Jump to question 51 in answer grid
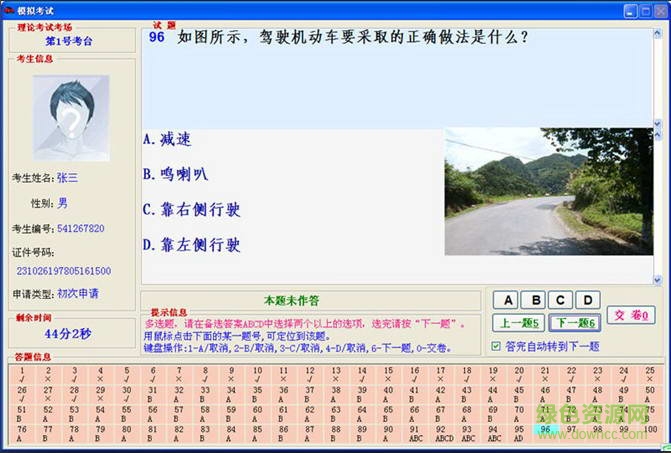The height and width of the screenshot is (453, 671). [x=22, y=414]
